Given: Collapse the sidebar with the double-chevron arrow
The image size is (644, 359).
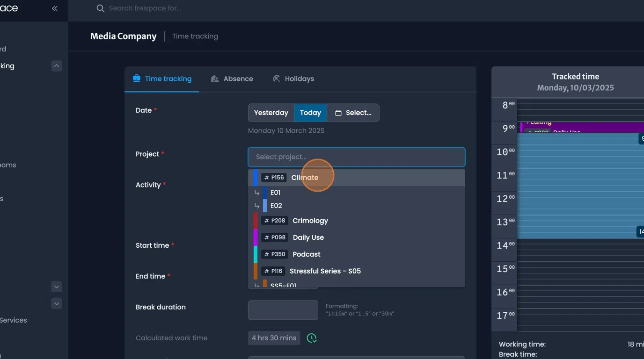Looking at the screenshot, I should pyautogui.click(x=54, y=8).
